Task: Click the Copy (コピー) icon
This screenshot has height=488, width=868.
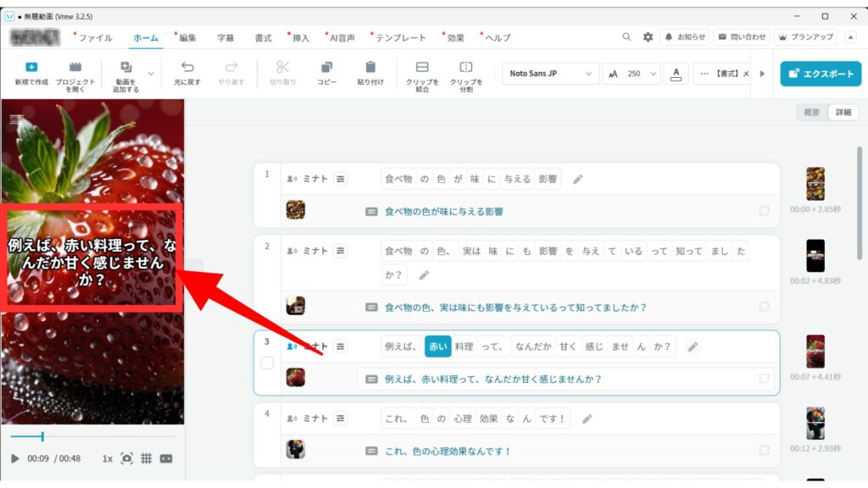Action: tap(326, 68)
